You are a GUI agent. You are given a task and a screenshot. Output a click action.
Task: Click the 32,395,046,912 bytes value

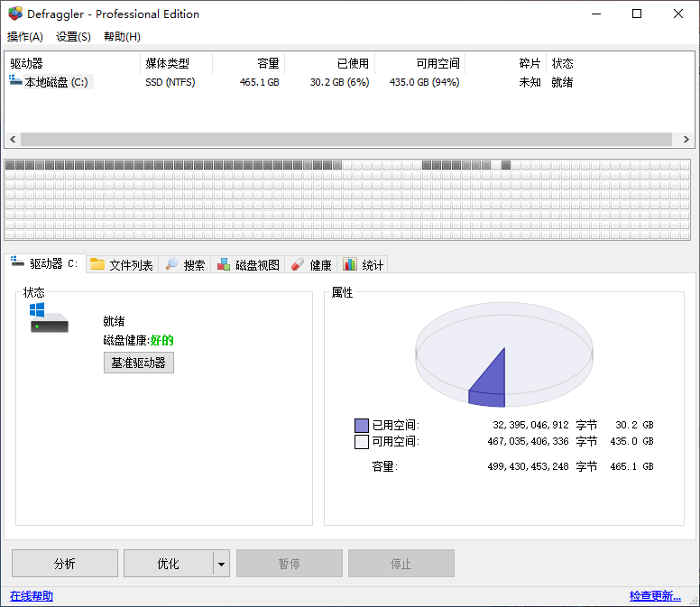[530, 425]
